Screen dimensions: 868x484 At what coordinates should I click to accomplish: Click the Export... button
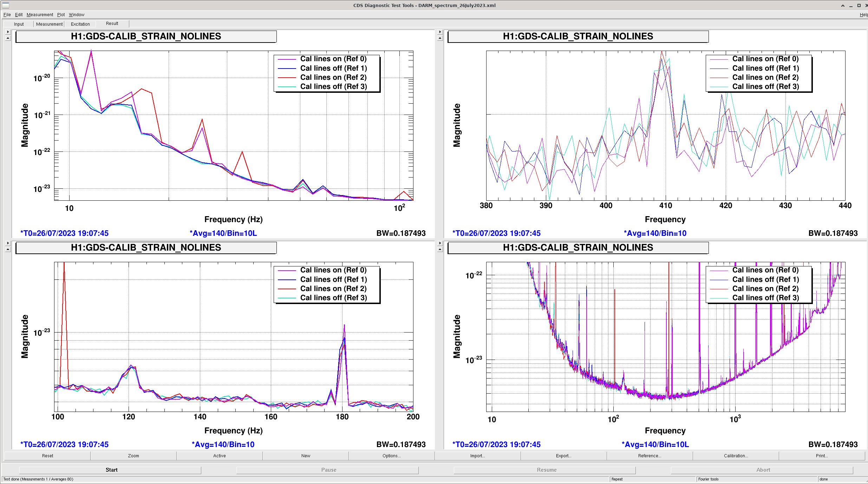563,456
